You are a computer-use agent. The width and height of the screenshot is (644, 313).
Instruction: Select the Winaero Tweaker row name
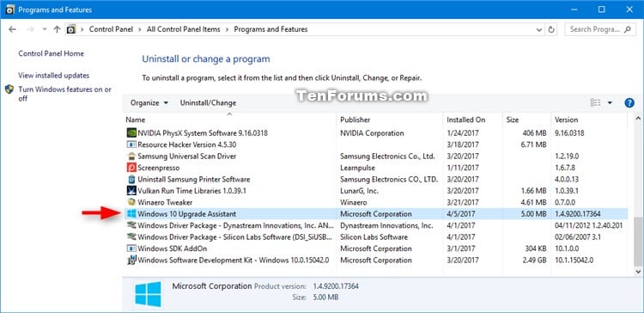point(165,202)
